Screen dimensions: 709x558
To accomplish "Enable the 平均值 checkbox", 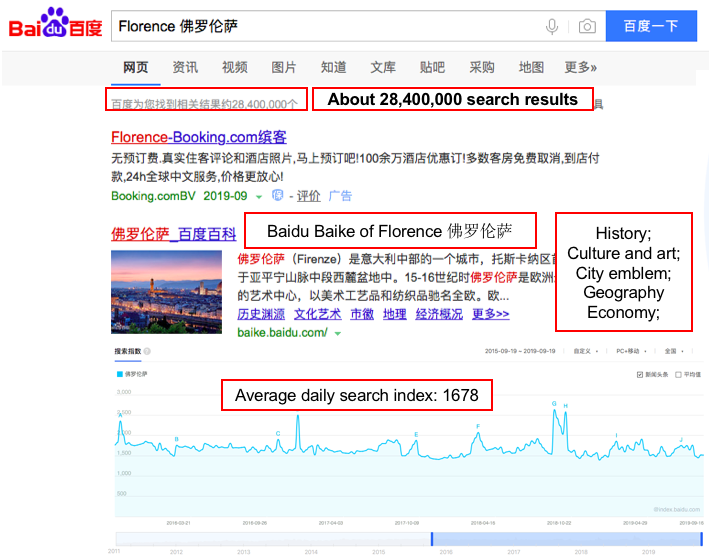I will click(678, 374).
